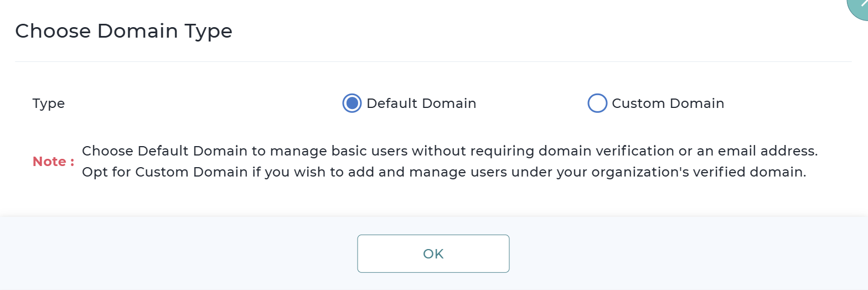This screenshot has width=868, height=290.
Task: Click the "Default Domain" option label text
Action: [421, 103]
